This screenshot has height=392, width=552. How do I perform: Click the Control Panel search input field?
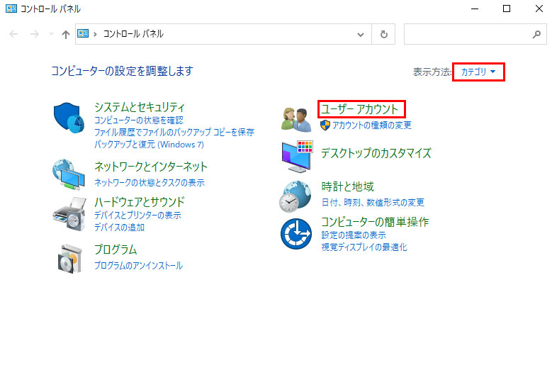475,34
